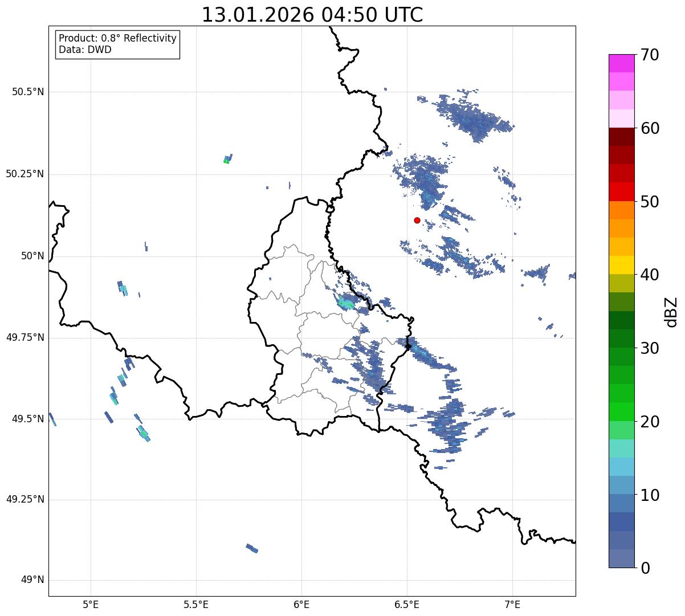Click the small green echo near 50.3°N 5.65°E
Image resolution: width=685 pixels, height=616 pixels.
tap(227, 159)
